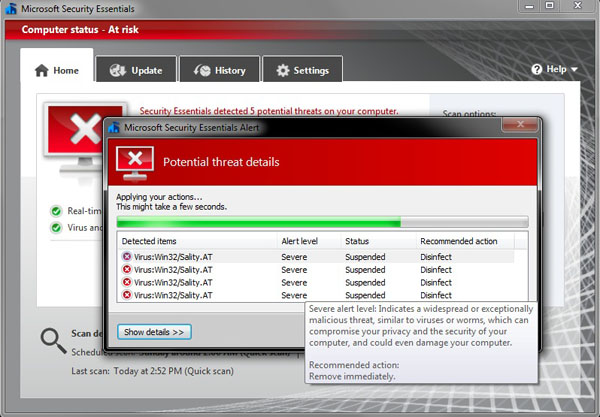Click the threat icon on the first Sality.AT row
This screenshot has width=600, height=417.
tap(127, 256)
